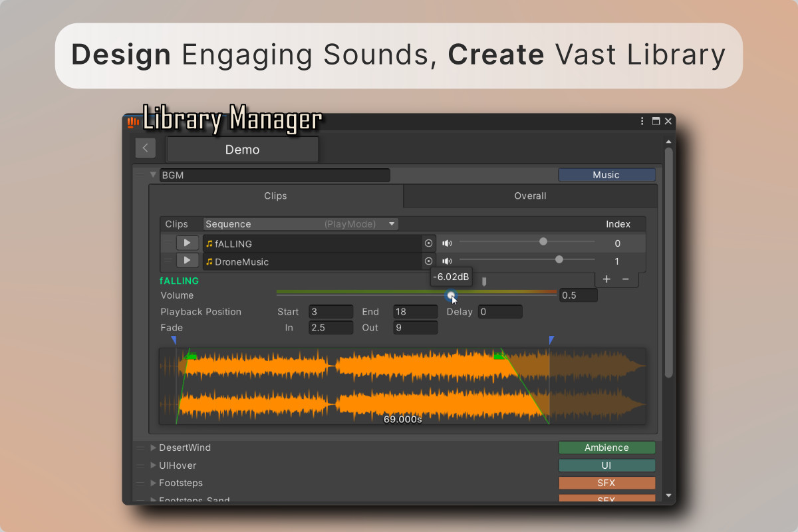
Task: Add a new clip with plus button
Action: (x=606, y=279)
